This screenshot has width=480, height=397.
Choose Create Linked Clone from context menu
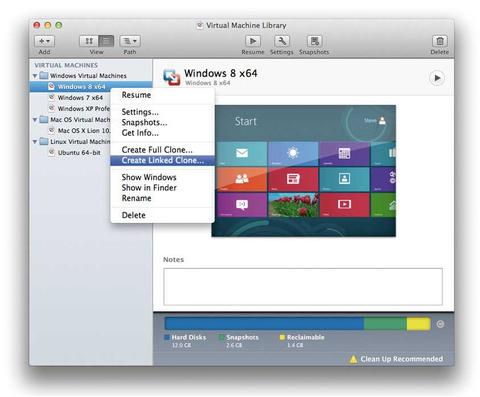point(162,160)
